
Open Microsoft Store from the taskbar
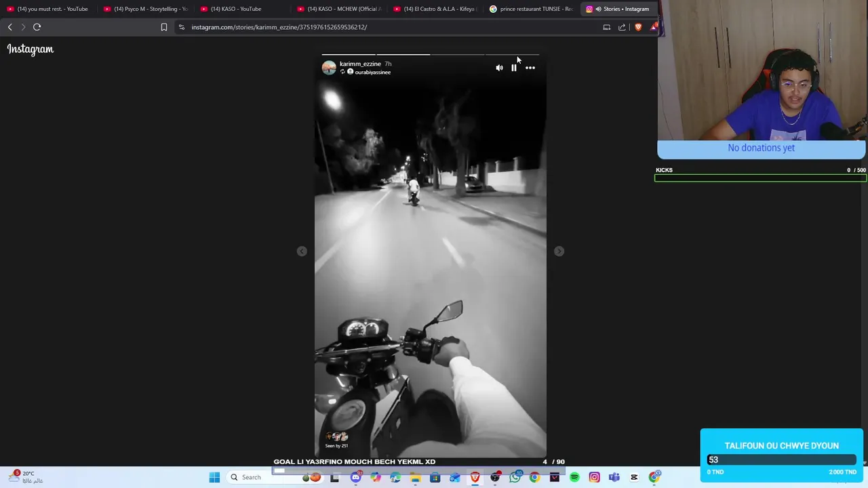pyautogui.click(x=435, y=477)
